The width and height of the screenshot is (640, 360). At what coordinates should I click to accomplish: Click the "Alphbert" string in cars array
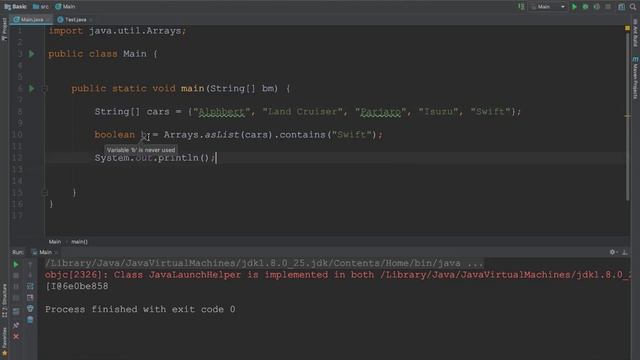pos(221,111)
